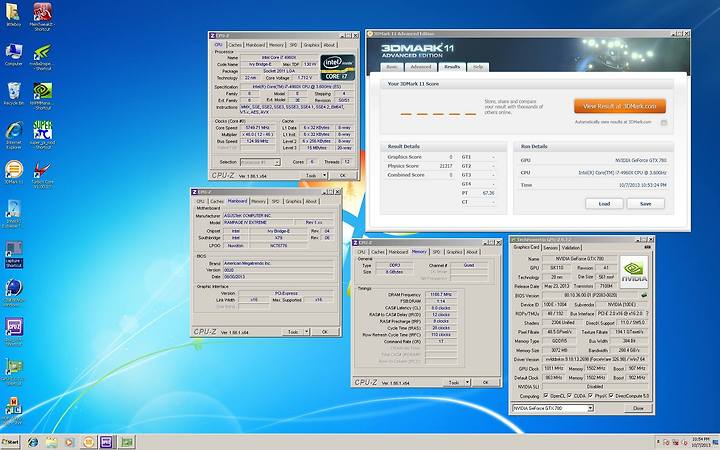This screenshot has width=720, height=450.
Task: Open the media player taskbar icon
Action: click(x=69, y=442)
